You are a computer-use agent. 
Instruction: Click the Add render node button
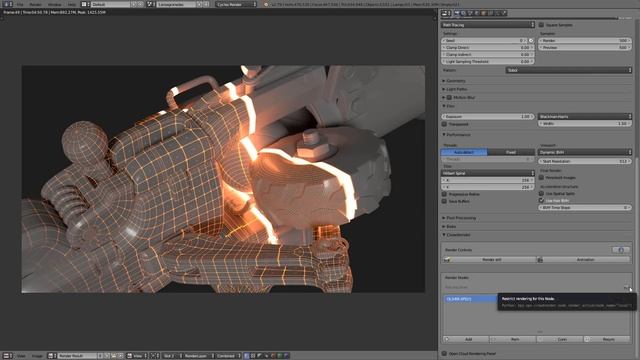tap(466, 339)
